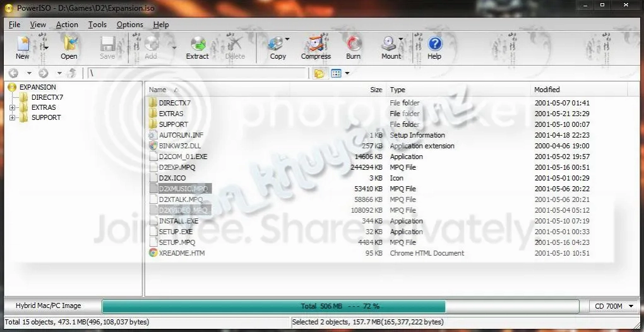This screenshot has width=644, height=332.
Task: Go forward with the forward arrow icon
Action: [x=44, y=73]
